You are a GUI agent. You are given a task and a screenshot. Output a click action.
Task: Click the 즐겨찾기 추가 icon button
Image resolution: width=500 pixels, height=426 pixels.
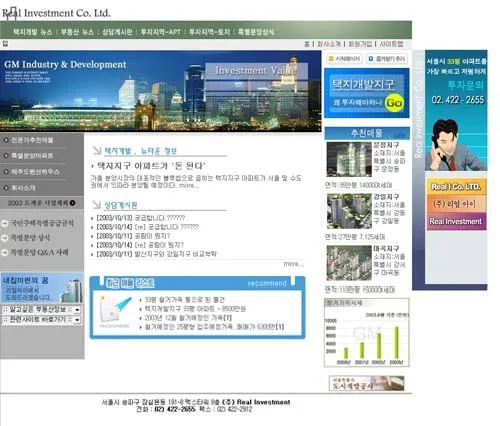[387, 59]
